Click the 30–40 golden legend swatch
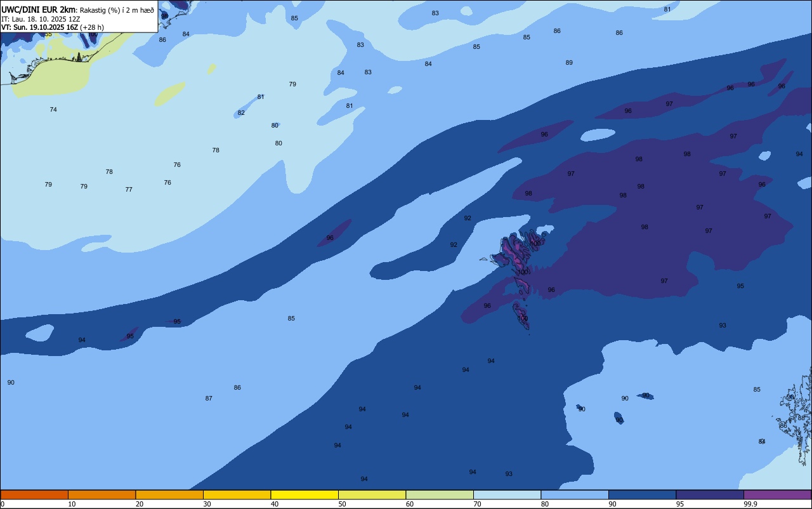 (237, 494)
